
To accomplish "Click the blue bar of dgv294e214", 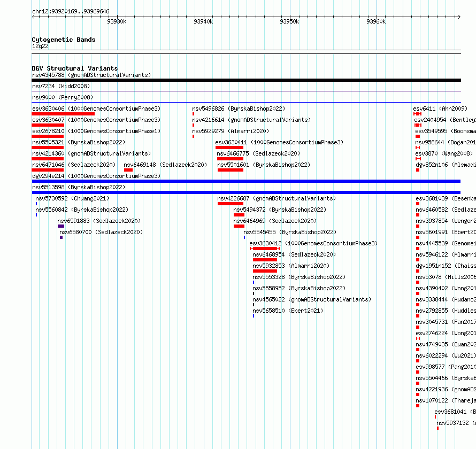I will tap(246, 181).
